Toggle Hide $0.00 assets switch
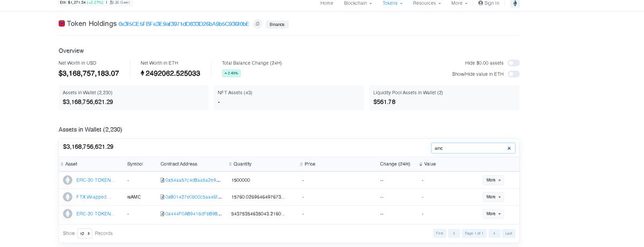 [514, 63]
